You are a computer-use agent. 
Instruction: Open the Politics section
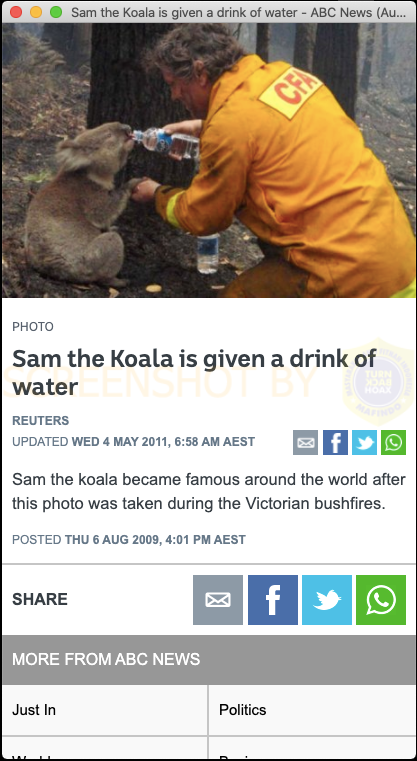point(312,710)
